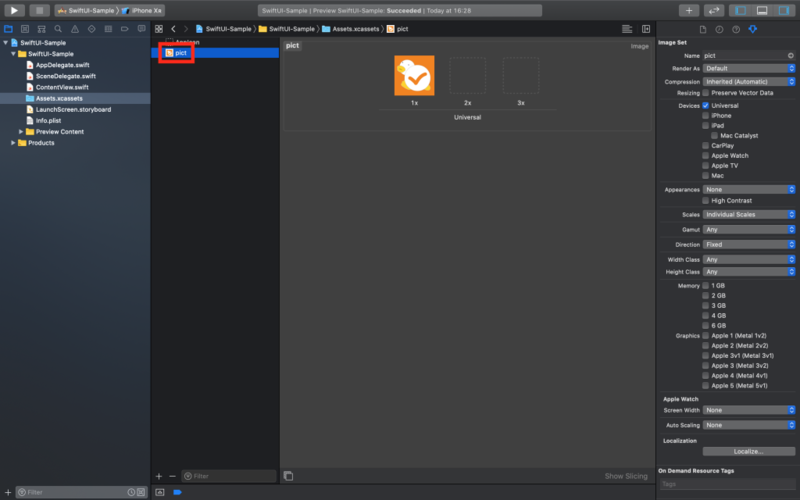800x500 pixels.
Task: Open LaunchScreen.storyboard file
Action: pyautogui.click(x=73, y=109)
